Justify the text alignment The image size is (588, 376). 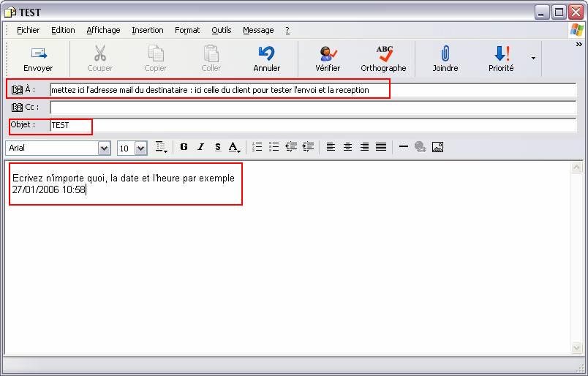pos(381,147)
